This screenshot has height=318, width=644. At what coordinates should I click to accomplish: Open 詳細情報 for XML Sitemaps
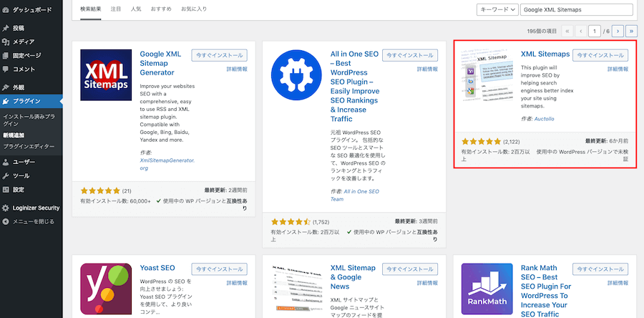click(618, 69)
